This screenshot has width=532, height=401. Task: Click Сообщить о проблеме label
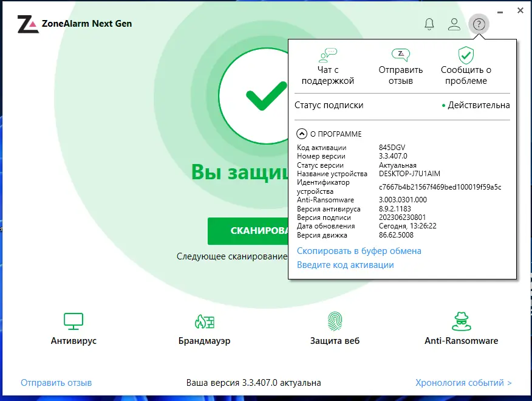pyautogui.click(x=466, y=75)
